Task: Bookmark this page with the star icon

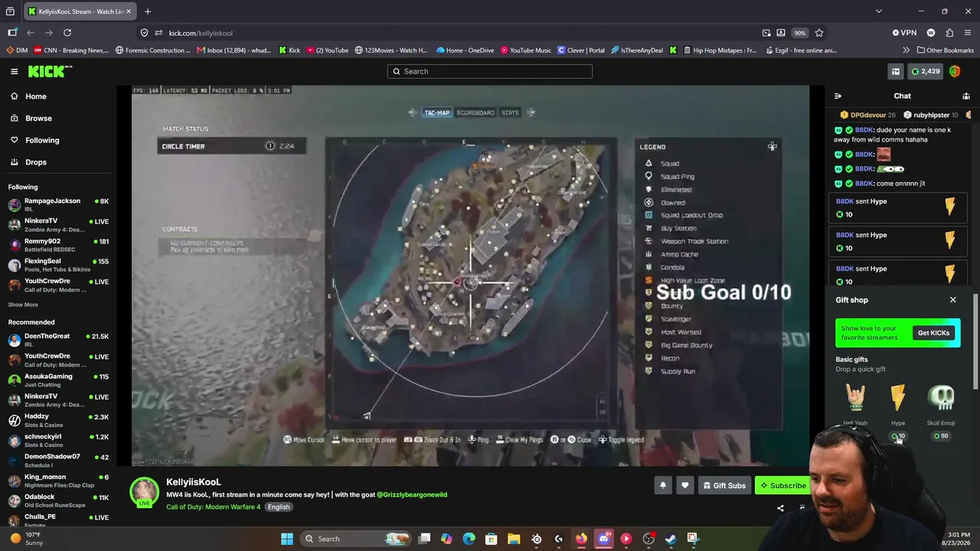Action: click(819, 33)
